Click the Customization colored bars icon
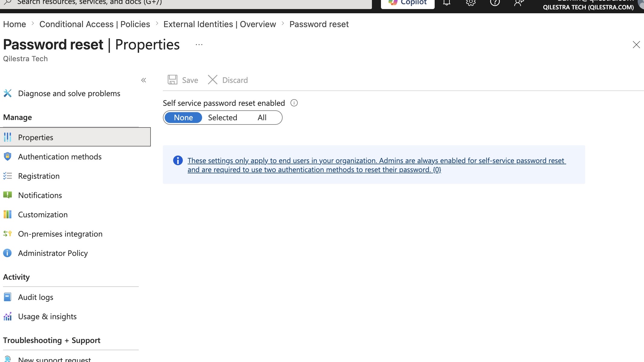 click(8, 214)
